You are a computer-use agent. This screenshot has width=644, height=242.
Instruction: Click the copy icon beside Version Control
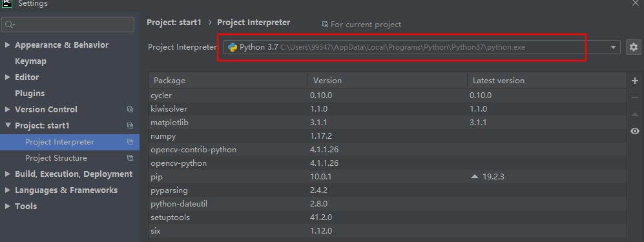130,110
